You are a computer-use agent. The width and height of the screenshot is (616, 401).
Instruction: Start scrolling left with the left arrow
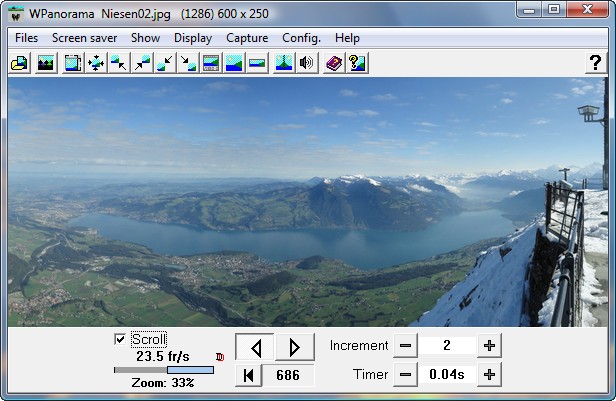[255, 347]
